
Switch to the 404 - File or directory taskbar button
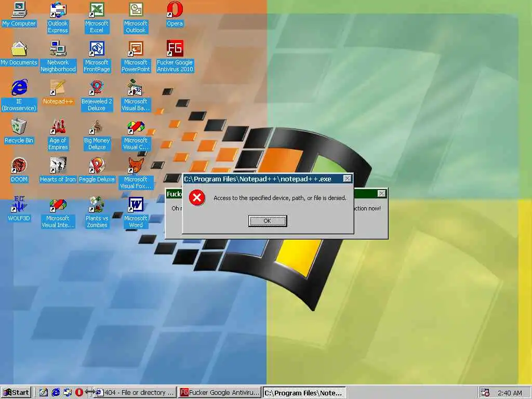click(x=136, y=393)
